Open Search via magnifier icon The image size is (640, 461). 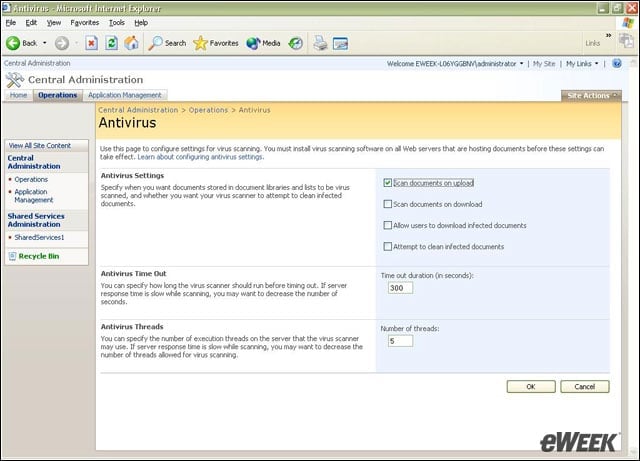tap(156, 43)
